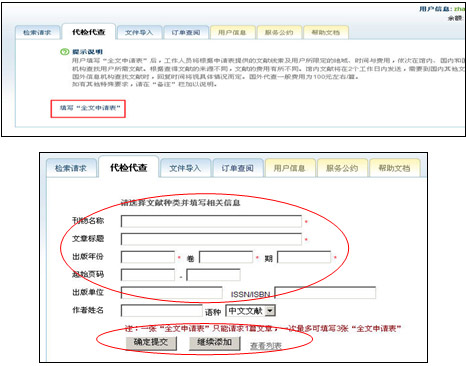Open 检索请求 tab in the upper panel
466x366 pixels.
[37, 33]
